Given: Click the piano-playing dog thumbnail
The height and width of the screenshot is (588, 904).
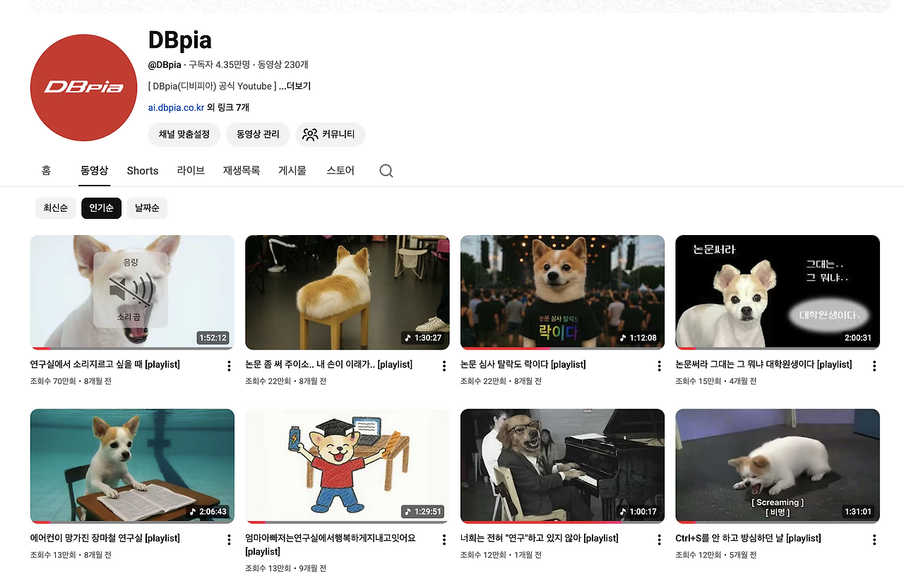Looking at the screenshot, I should click(x=562, y=466).
